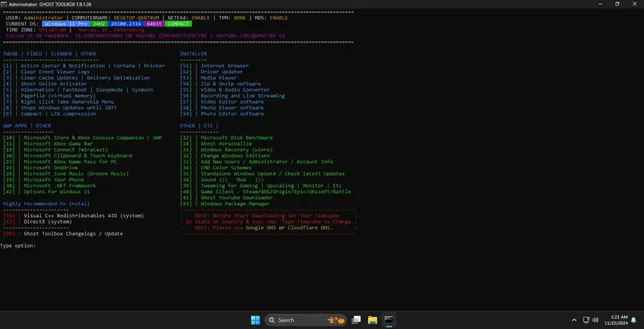Click option [4] Ghost Online Activator
Image resolution: width=644 pixels, height=329 pixels.
click(45, 84)
